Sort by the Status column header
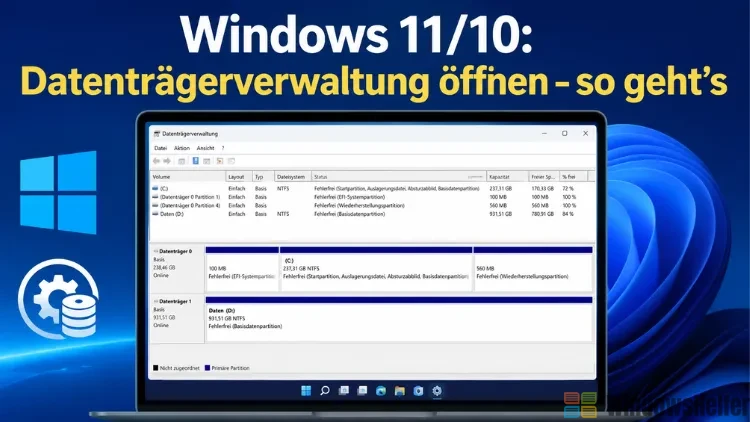Screen dimensions: 750x422 click(399, 177)
